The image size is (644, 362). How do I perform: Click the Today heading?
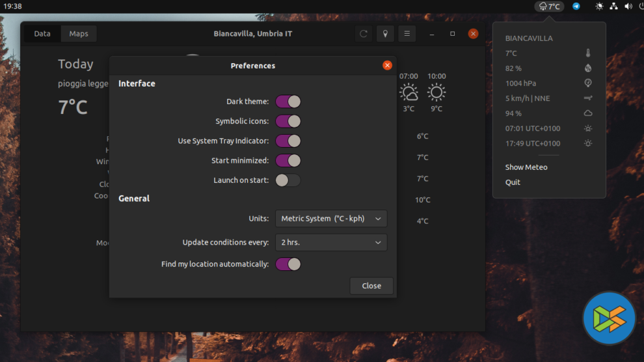pyautogui.click(x=75, y=64)
